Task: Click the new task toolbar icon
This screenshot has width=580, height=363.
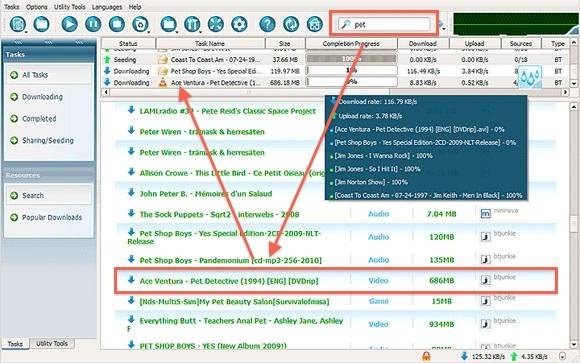Action: (x=17, y=24)
